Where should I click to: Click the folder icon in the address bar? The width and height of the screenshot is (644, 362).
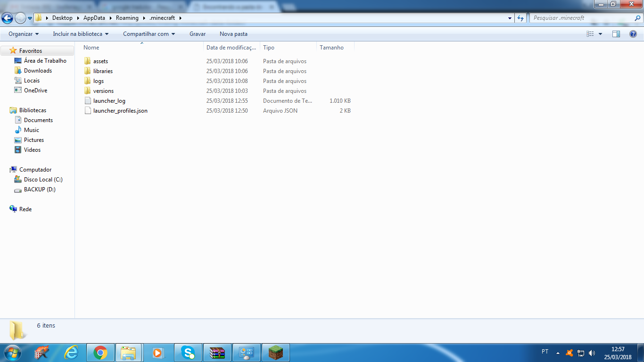pyautogui.click(x=39, y=18)
